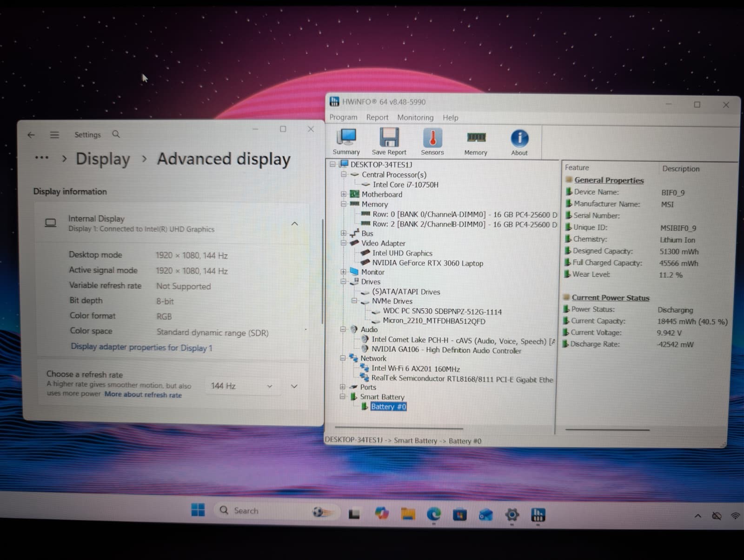Screen dimensions: 744x560
Task: Click the Feature column header
Action: click(577, 167)
